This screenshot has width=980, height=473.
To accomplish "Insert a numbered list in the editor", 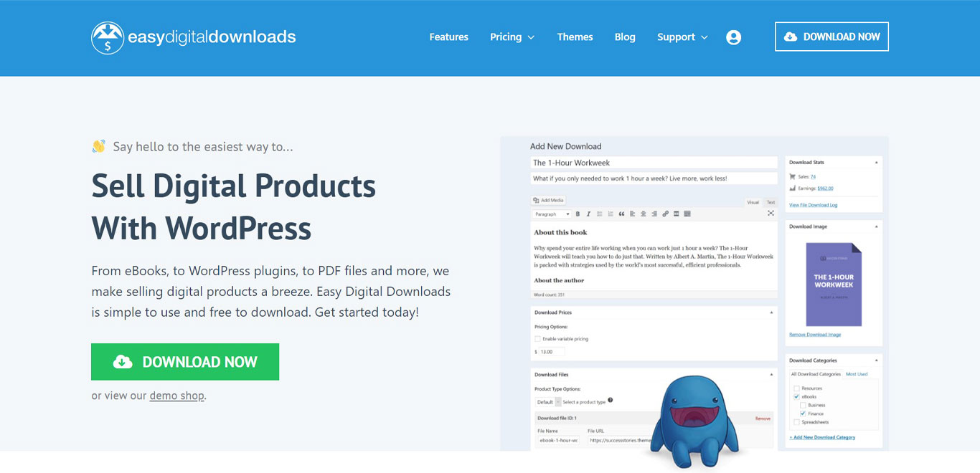I will (x=611, y=214).
